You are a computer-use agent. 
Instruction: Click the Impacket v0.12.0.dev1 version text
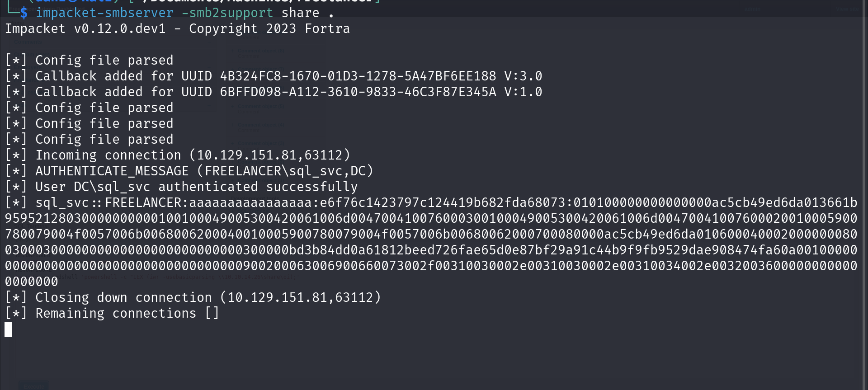(x=85, y=28)
